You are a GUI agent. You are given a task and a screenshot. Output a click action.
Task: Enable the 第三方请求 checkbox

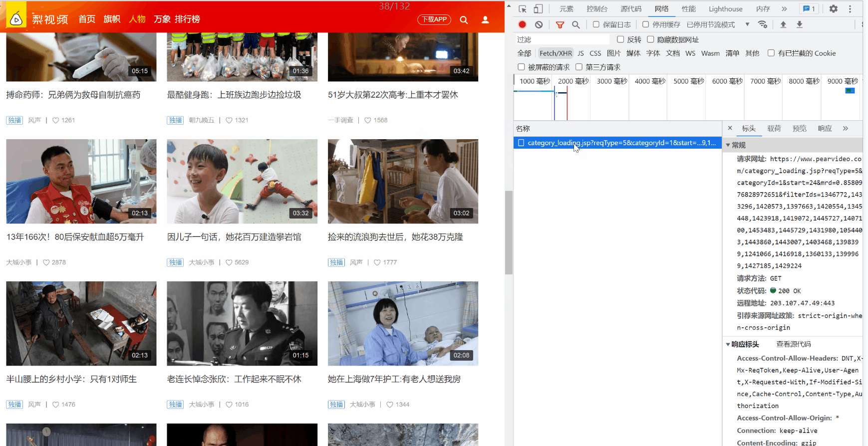[x=579, y=67]
